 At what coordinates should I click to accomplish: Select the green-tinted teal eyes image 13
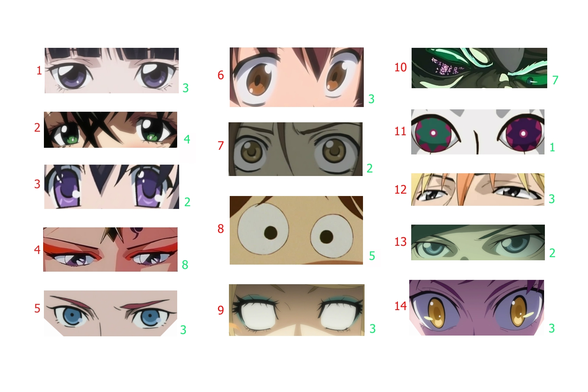click(x=478, y=242)
